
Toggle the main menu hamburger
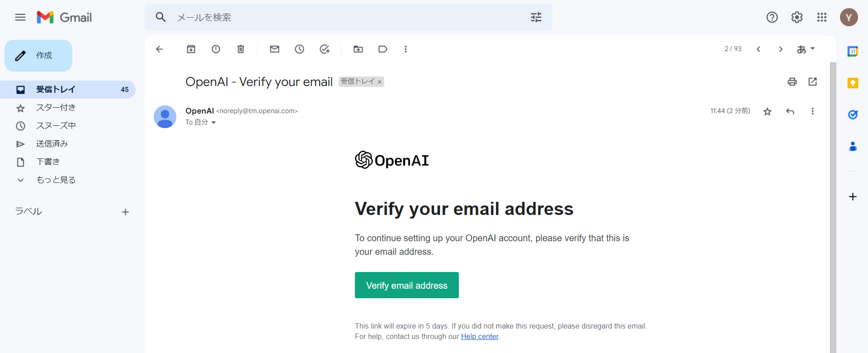pos(20,17)
